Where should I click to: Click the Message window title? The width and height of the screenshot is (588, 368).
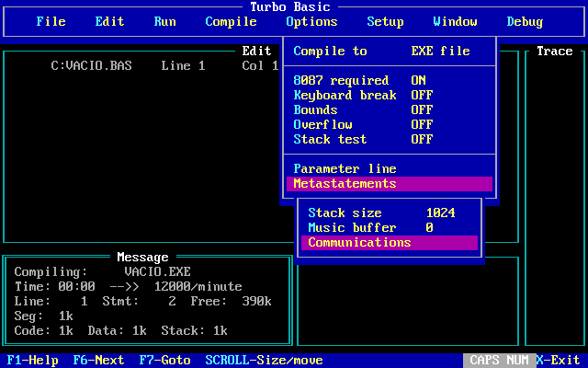tap(143, 258)
